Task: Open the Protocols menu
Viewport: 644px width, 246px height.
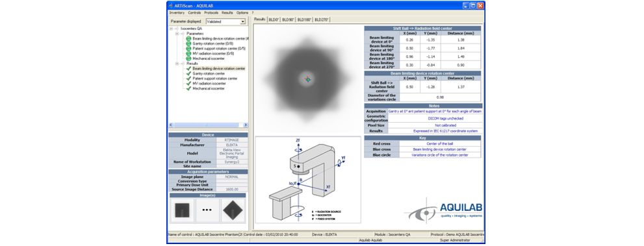Action: click(211, 13)
